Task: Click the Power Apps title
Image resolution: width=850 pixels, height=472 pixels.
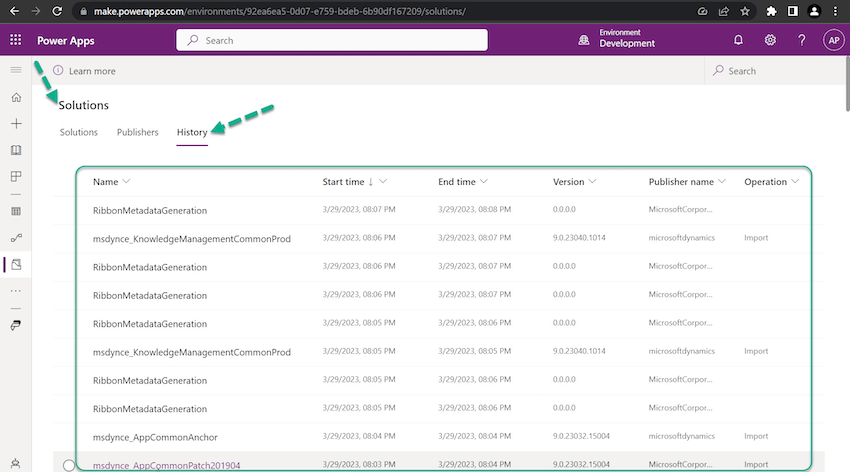Action: [66, 41]
